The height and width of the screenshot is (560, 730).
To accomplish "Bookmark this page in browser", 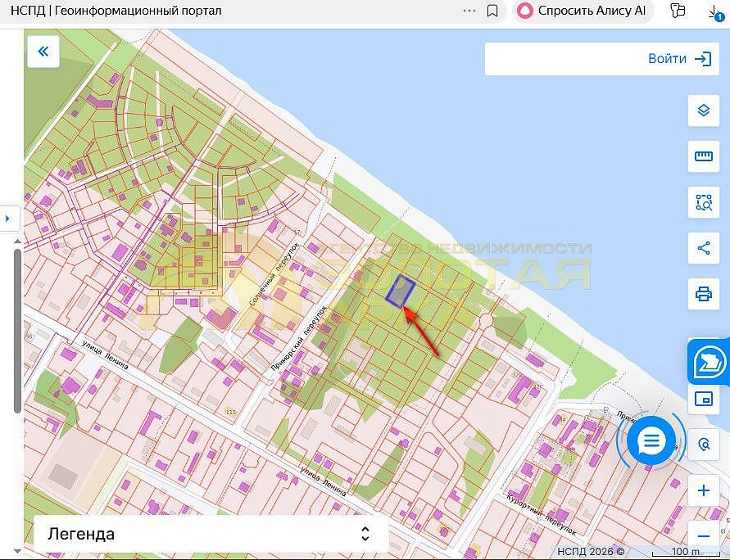I will tap(492, 11).
